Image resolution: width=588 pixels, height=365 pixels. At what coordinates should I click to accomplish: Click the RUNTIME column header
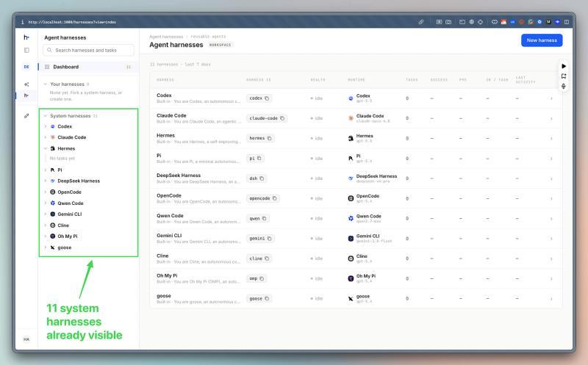point(356,80)
